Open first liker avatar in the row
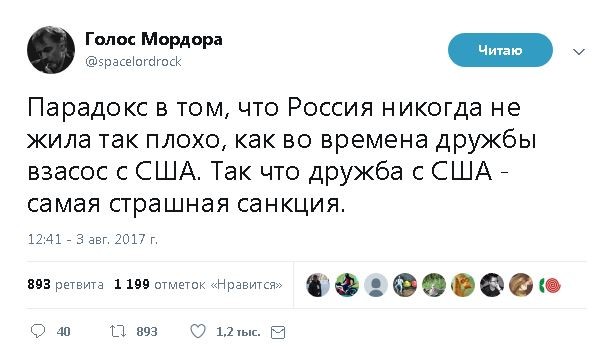This screenshot has width=612, height=364. [x=318, y=285]
